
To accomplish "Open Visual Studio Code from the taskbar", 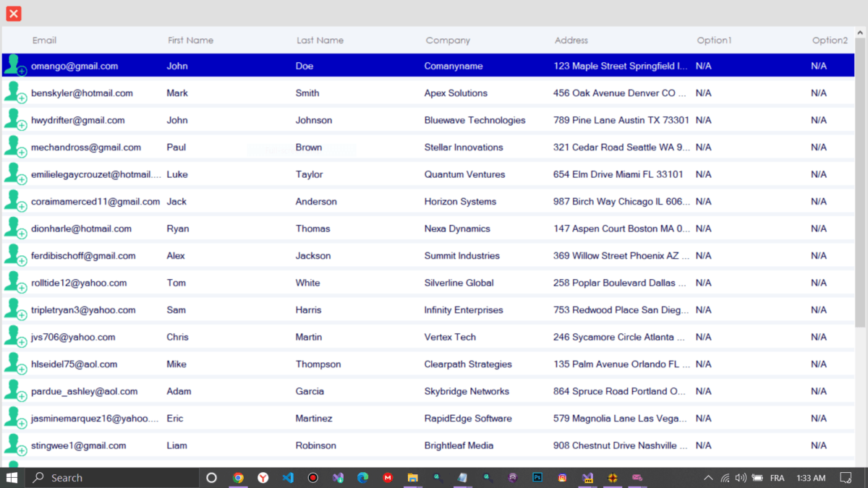I will point(288,477).
